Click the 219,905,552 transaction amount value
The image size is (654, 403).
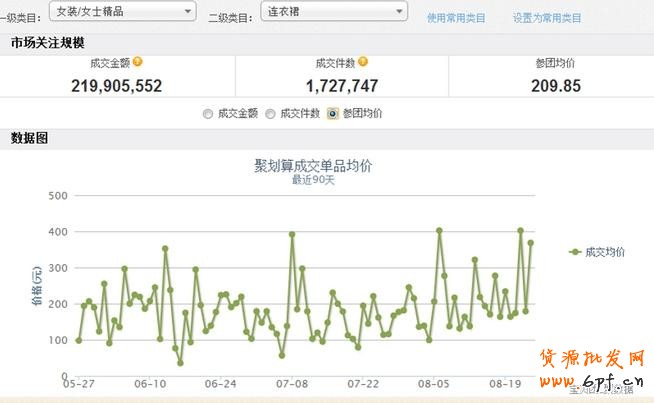pyautogui.click(x=117, y=86)
